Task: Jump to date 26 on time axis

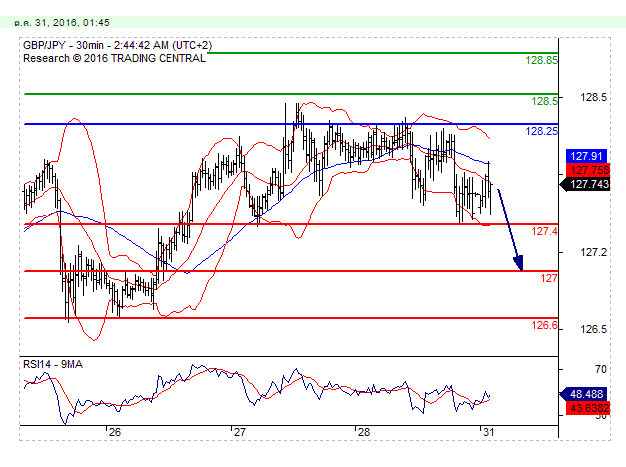Action: [115, 431]
